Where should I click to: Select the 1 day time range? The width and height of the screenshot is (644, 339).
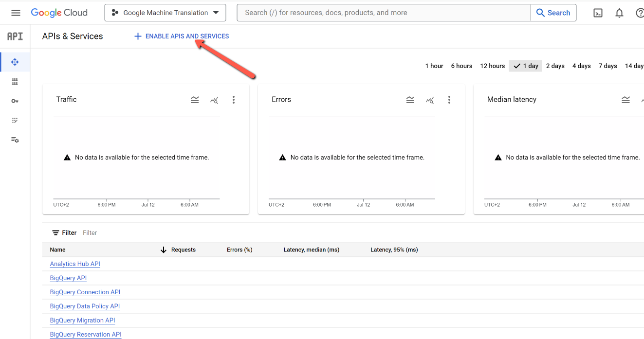(x=526, y=66)
